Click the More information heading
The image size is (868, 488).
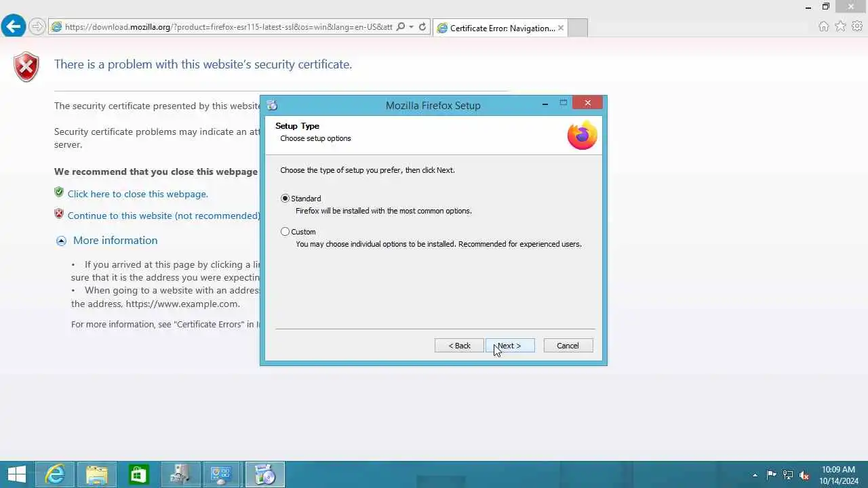click(x=115, y=241)
